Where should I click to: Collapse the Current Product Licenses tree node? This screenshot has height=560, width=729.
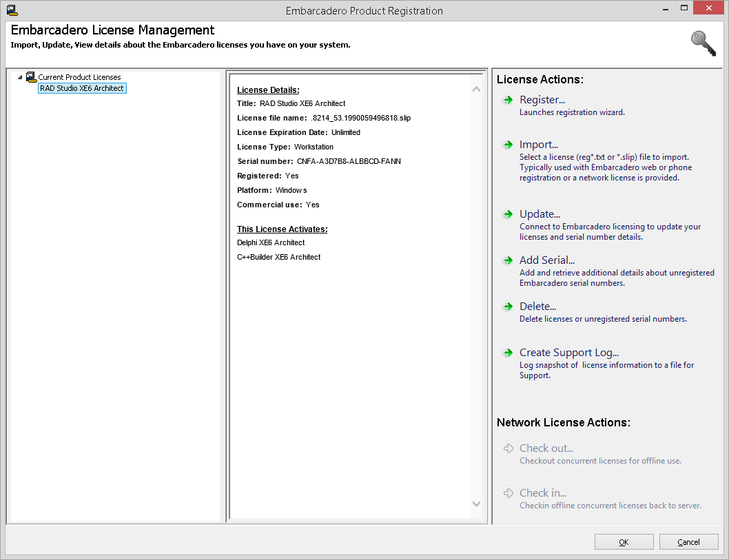[x=20, y=77]
